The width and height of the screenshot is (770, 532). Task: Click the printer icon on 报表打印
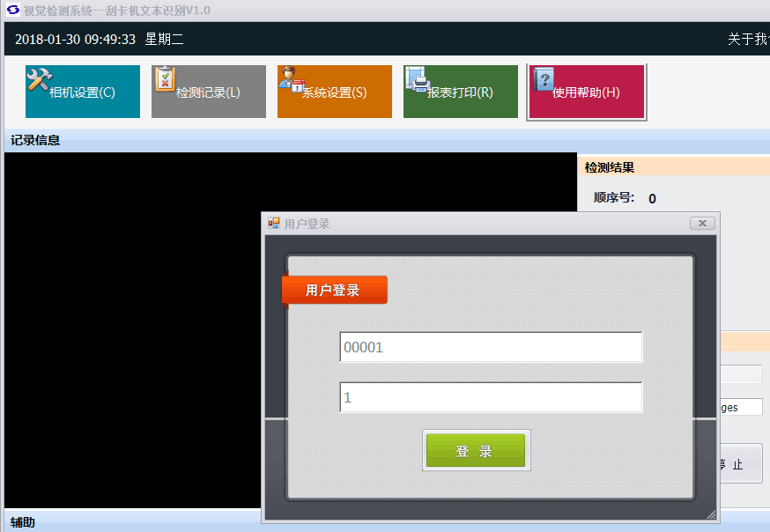tap(417, 80)
